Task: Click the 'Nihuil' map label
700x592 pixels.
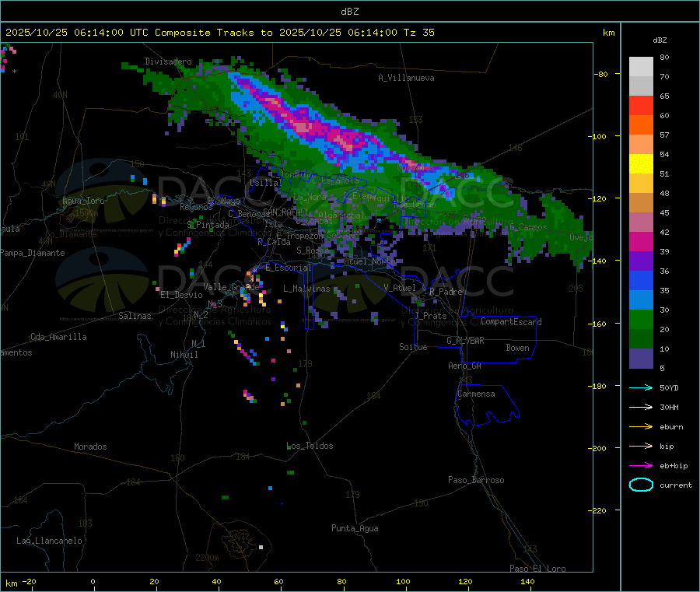Action: point(184,355)
